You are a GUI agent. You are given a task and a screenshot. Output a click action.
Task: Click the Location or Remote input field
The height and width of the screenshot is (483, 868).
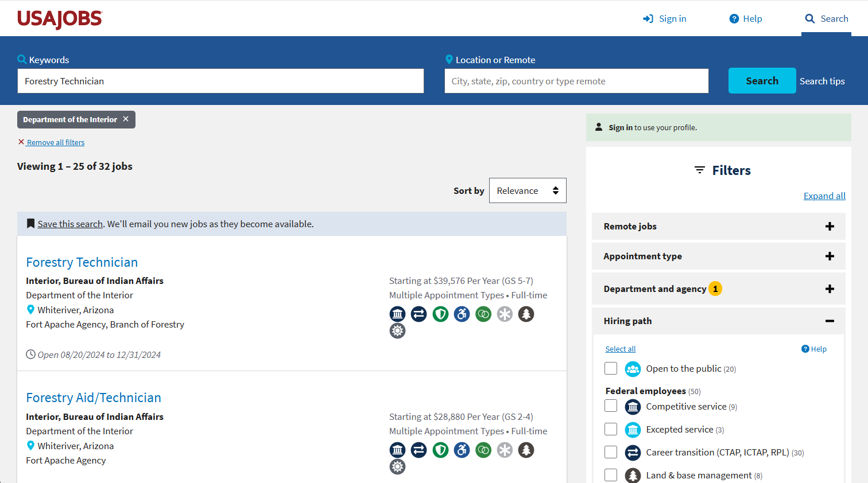(576, 81)
